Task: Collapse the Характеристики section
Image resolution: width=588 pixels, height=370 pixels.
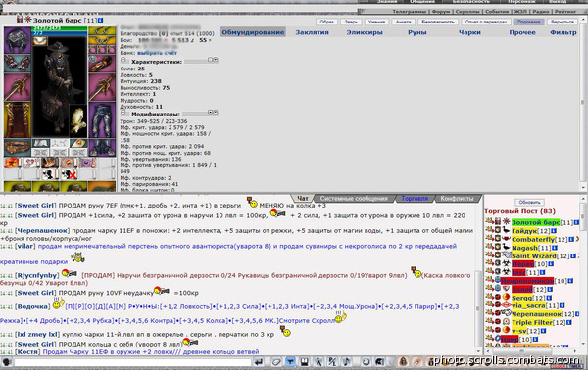Action: (x=123, y=61)
